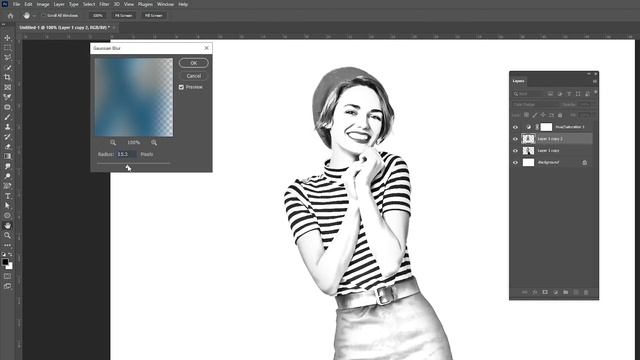Click the Home icon in options bar
640x360 pixels.
(x=11, y=16)
